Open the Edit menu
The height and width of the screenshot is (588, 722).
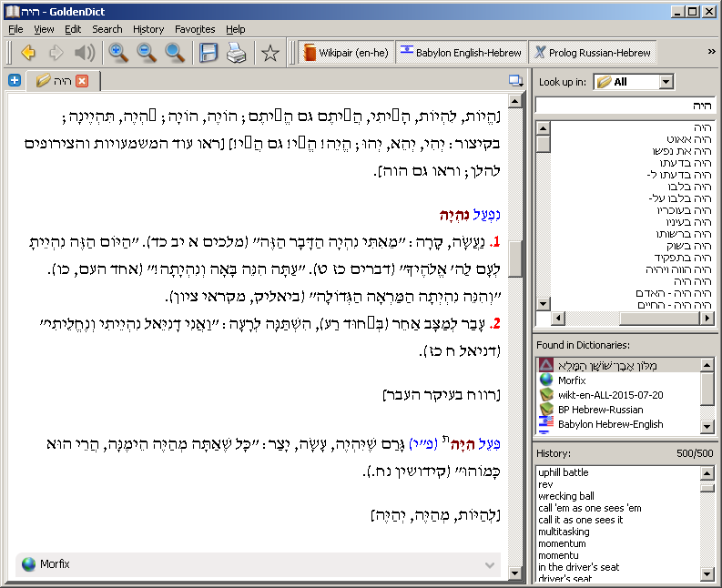(73, 29)
